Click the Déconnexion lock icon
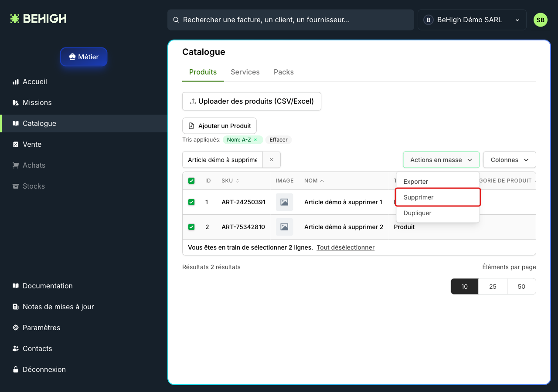 [16, 369]
